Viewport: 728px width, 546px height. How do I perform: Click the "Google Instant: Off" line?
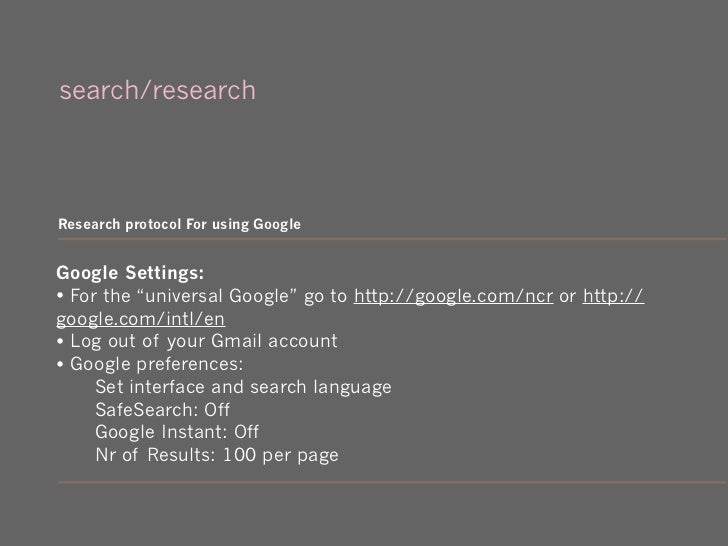[177, 432]
